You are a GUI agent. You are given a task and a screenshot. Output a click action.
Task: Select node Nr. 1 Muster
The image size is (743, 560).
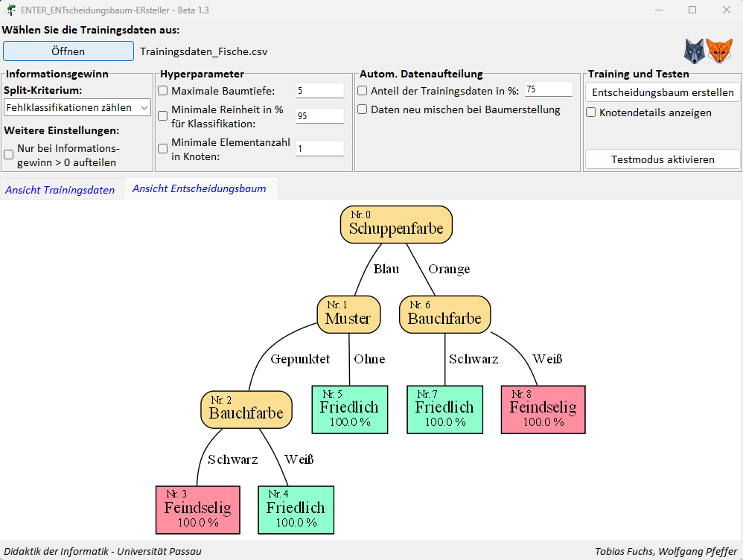pyautogui.click(x=348, y=314)
